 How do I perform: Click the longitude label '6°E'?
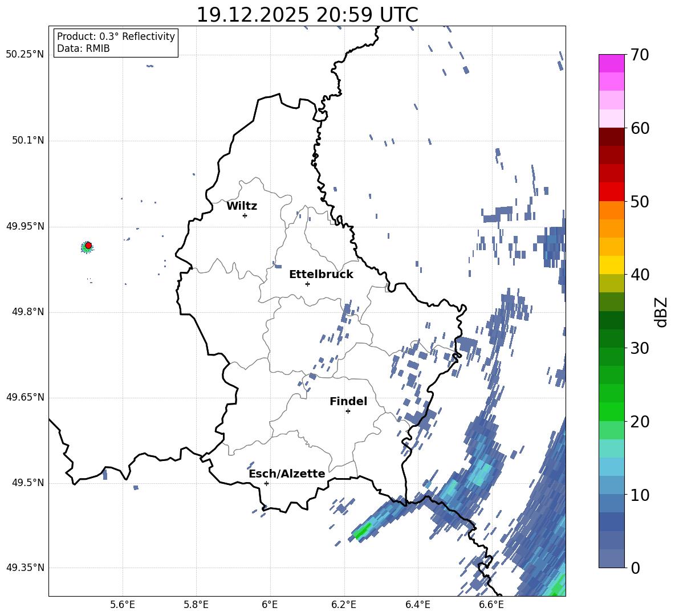(270, 605)
